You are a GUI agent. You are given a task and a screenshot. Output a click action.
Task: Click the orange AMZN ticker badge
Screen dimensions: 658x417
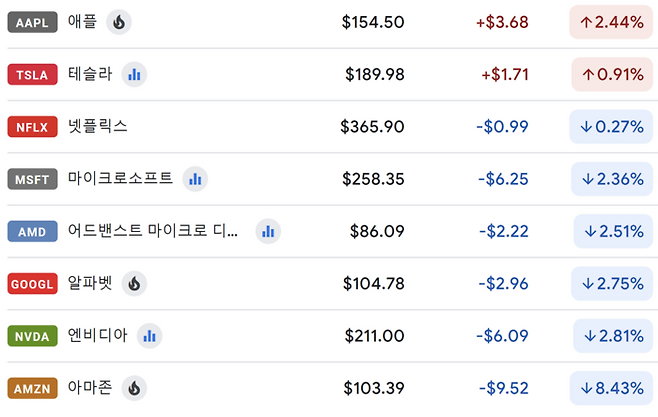[32, 389]
